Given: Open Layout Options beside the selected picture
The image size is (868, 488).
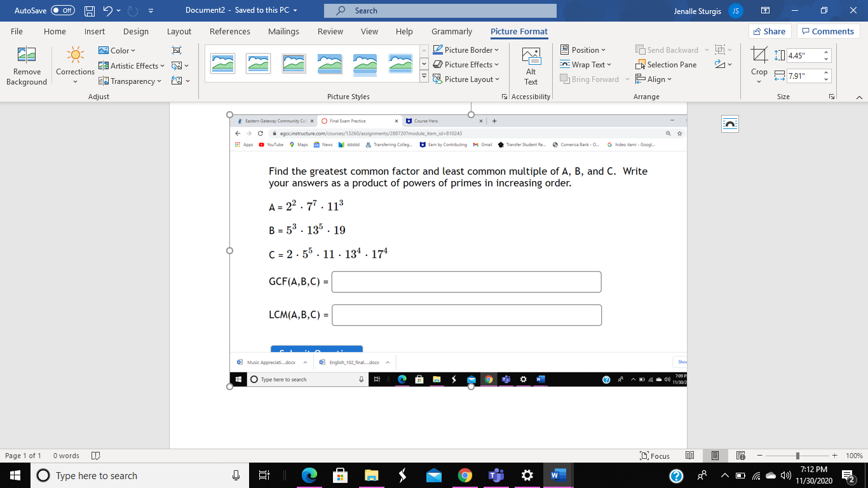Looking at the screenshot, I should click(x=730, y=124).
